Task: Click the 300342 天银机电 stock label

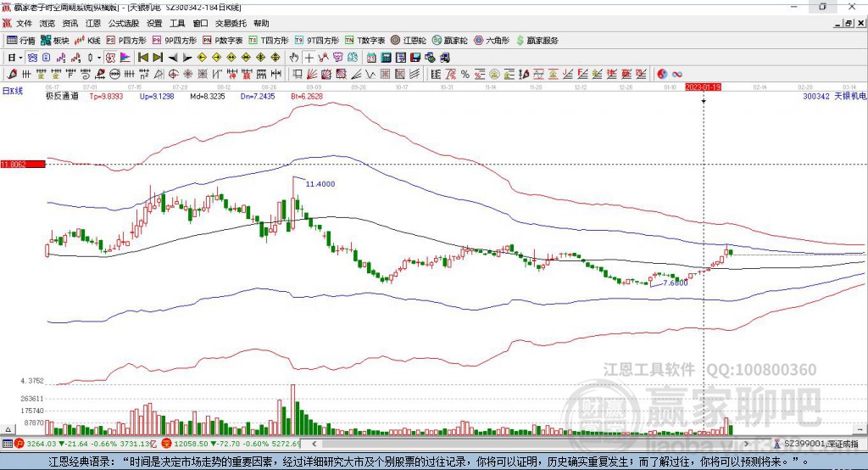Action: coord(834,96)
